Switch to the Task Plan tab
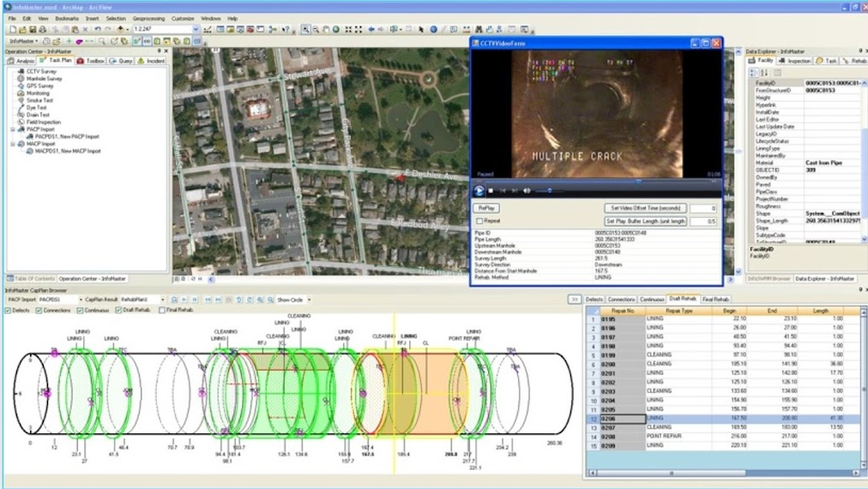This screenshot has height=489, width=868. point(56,60)
